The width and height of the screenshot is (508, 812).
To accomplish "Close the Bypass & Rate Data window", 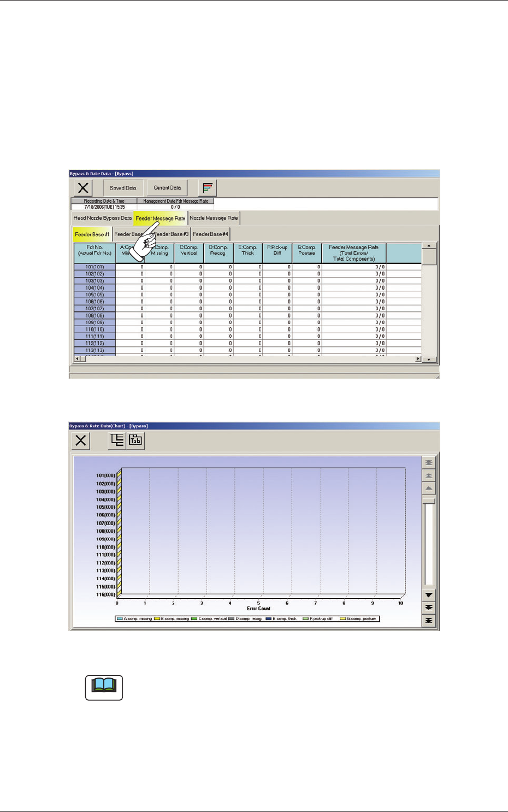I will coord(83,188).
